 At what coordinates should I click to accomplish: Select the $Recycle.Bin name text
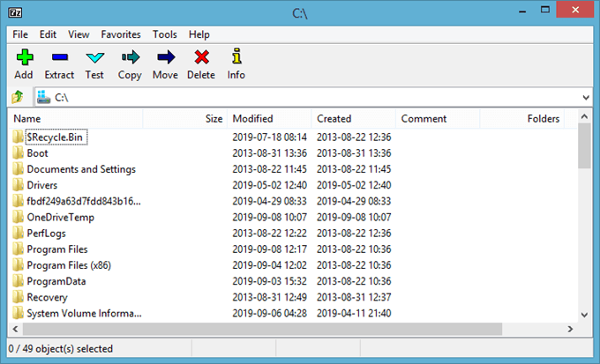point(55,137)
